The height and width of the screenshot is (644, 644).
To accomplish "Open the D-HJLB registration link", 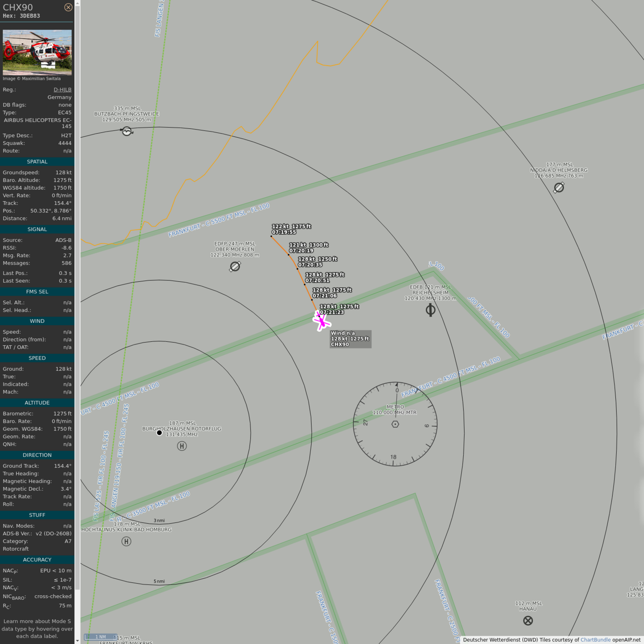I will [x=62, y=90].
